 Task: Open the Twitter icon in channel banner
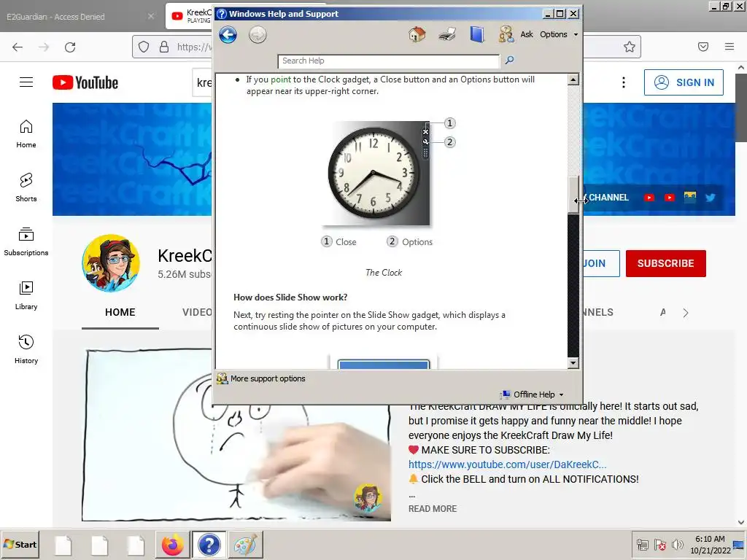point(711,197)
